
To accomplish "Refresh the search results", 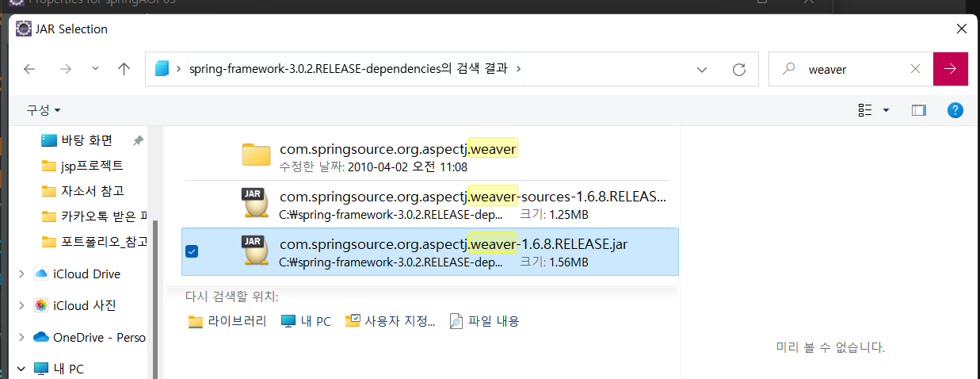I will [x=739, y=70].
